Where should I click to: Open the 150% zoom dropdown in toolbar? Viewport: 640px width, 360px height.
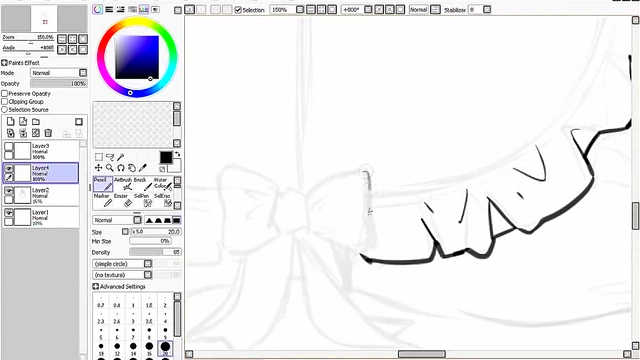coord(300,10)
